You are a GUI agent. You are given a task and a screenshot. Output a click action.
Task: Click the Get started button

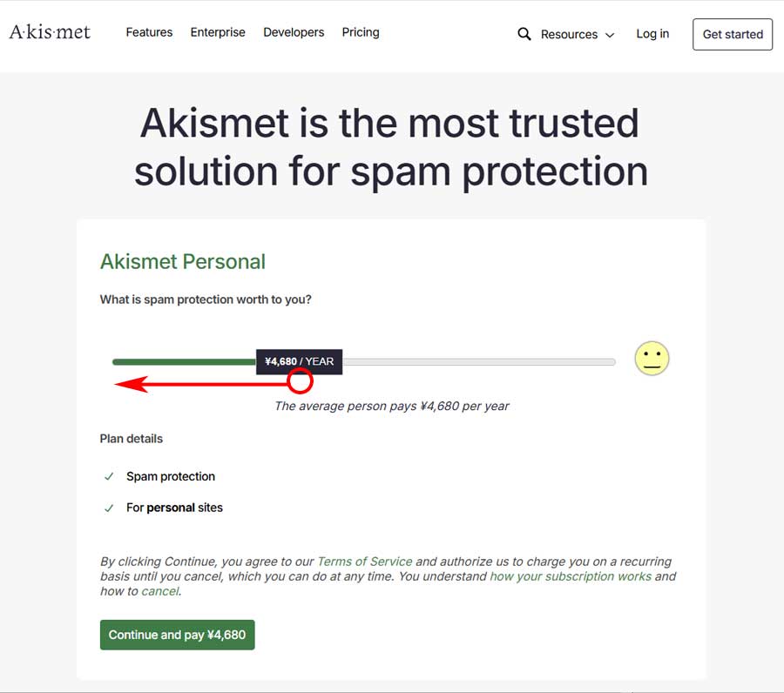[732, 35]
